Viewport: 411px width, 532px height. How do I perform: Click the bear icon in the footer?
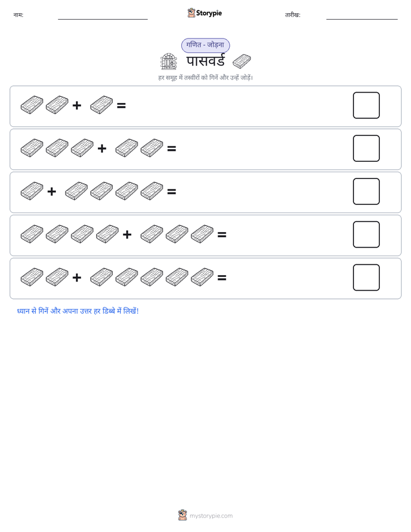coord(182,515)
